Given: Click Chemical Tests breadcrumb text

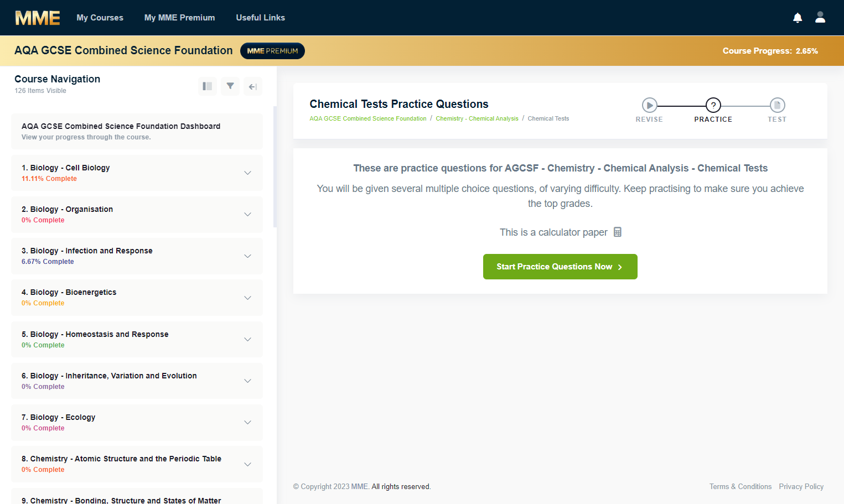Looking at the screenshot, I should 548,118.
